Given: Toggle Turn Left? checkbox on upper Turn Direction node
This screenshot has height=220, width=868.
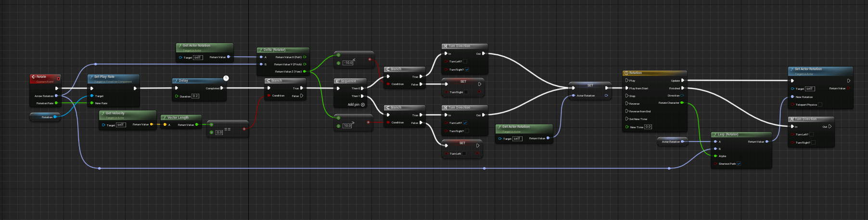Looking at the screenshot, I should tap(465, 61).
